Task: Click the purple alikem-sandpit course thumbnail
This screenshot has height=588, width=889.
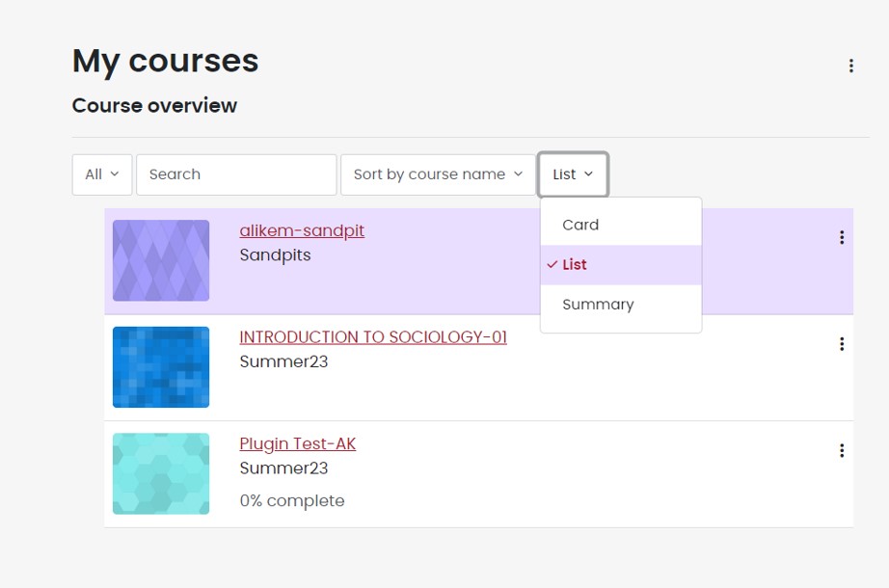Action: 161,260
